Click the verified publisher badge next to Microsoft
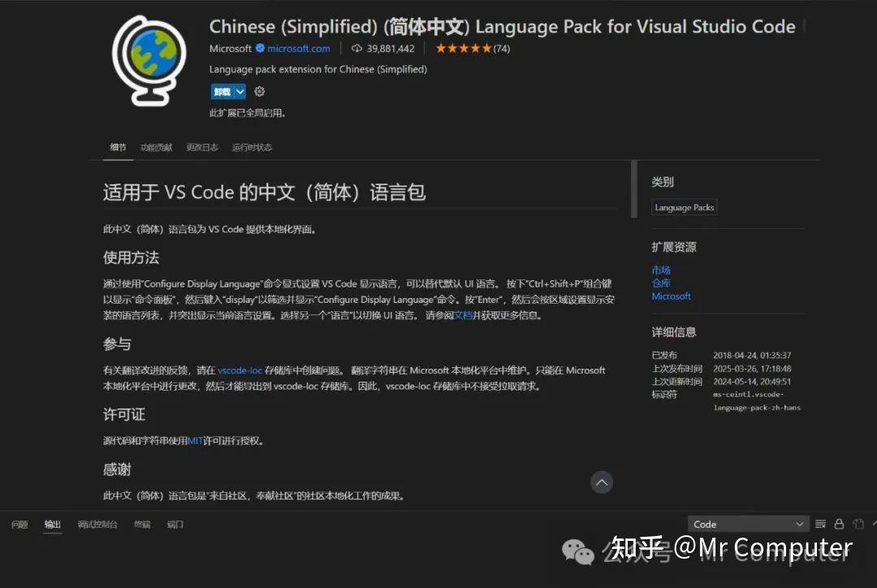Screen dimensions: 877x588 (x=260, y=48)
